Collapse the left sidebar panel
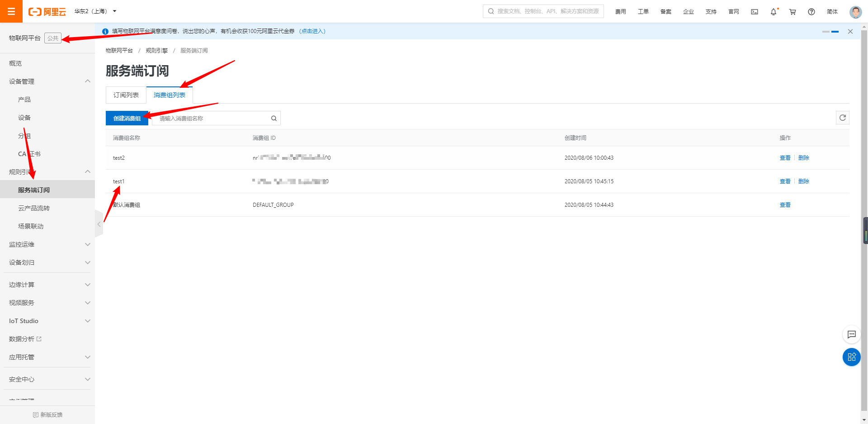 click(x=99, y=224)
